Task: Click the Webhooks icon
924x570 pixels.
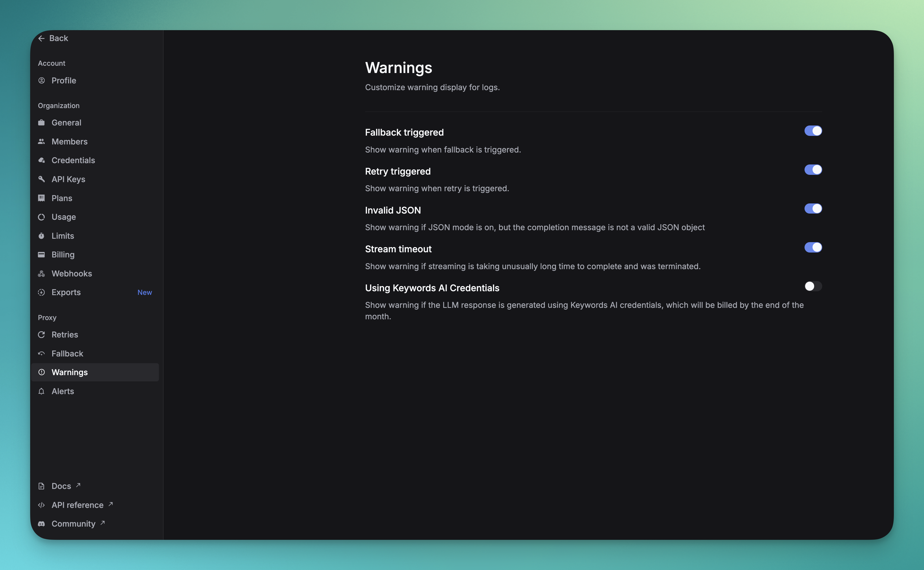Action: pyautogui.click(x=42, y=273)
